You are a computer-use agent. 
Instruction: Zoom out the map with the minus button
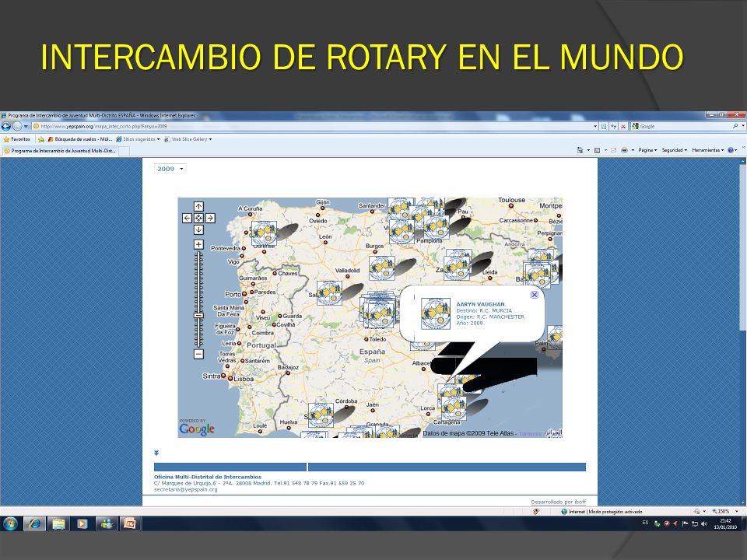[198, 354]
